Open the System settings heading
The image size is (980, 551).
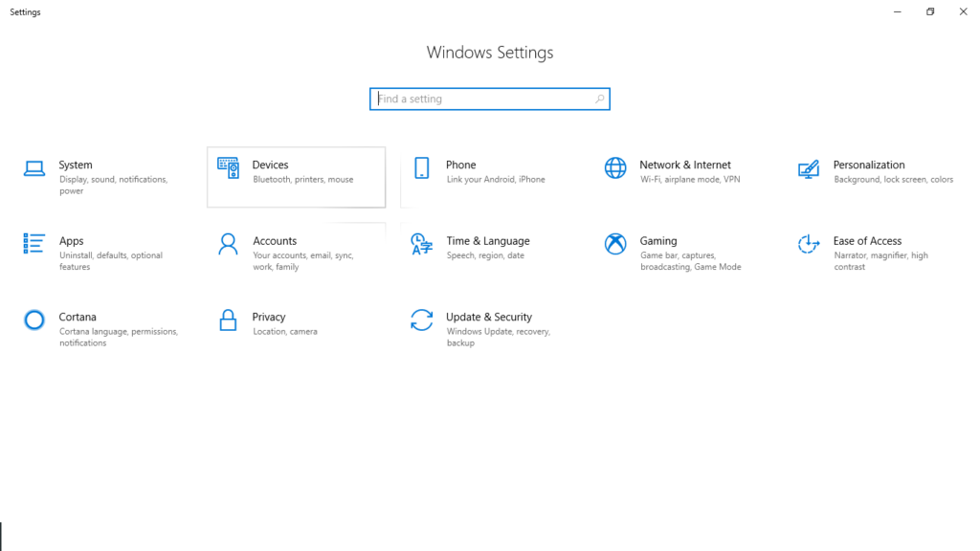click(76, 165)
